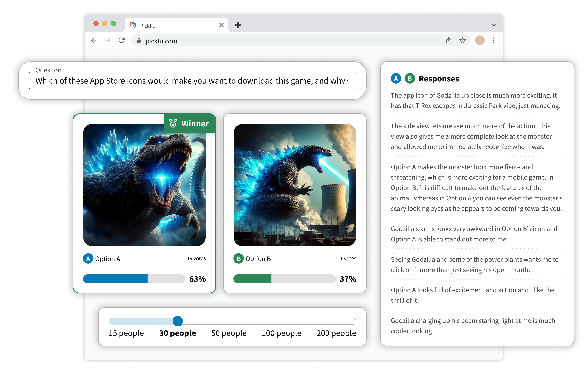The height and width of the screenshot is (374, 588).
Task: Click the blue A badge beside Responses
Action: (396, 79)
